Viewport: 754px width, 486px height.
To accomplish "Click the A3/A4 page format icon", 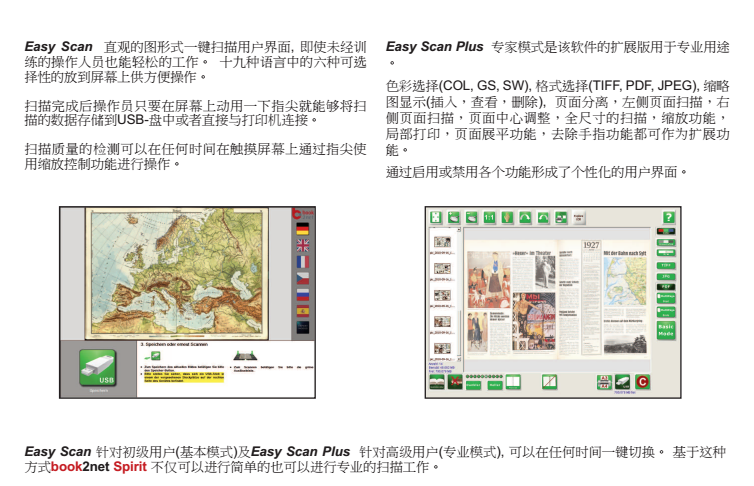I will pyautogui.click(x=603, y=381).
